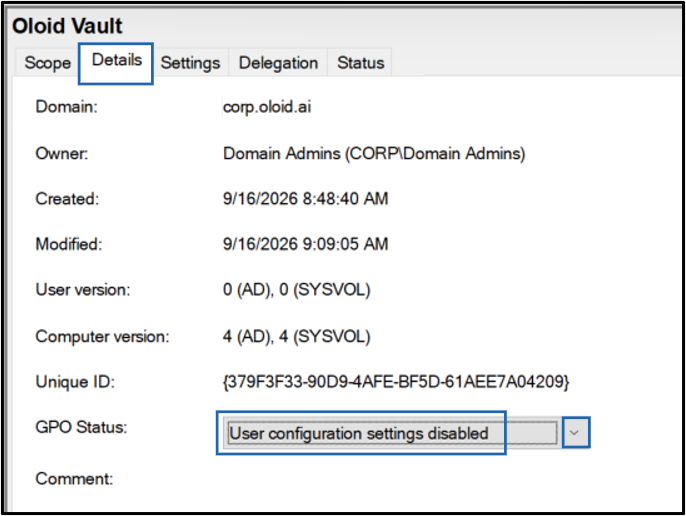686x516 pixels.
Task: Switch to the Status tab
Action: point(360,63)
